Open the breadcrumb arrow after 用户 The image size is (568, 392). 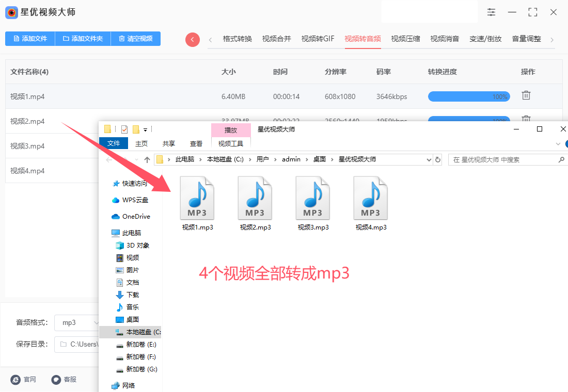pos(275,159)
